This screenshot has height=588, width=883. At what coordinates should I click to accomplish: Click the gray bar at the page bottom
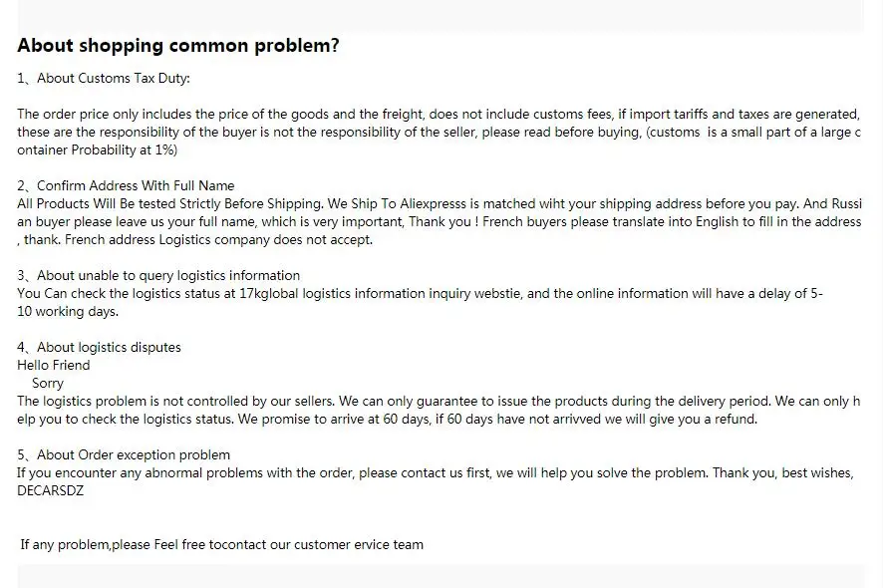(441, 576)
